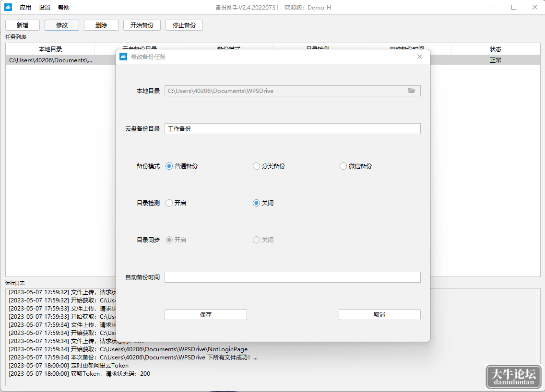The width and height of the screenshot is (545, 392).
Task: Click log line ending with NotLoginPage
Action: pyautogui.click(x=128, y=349)
